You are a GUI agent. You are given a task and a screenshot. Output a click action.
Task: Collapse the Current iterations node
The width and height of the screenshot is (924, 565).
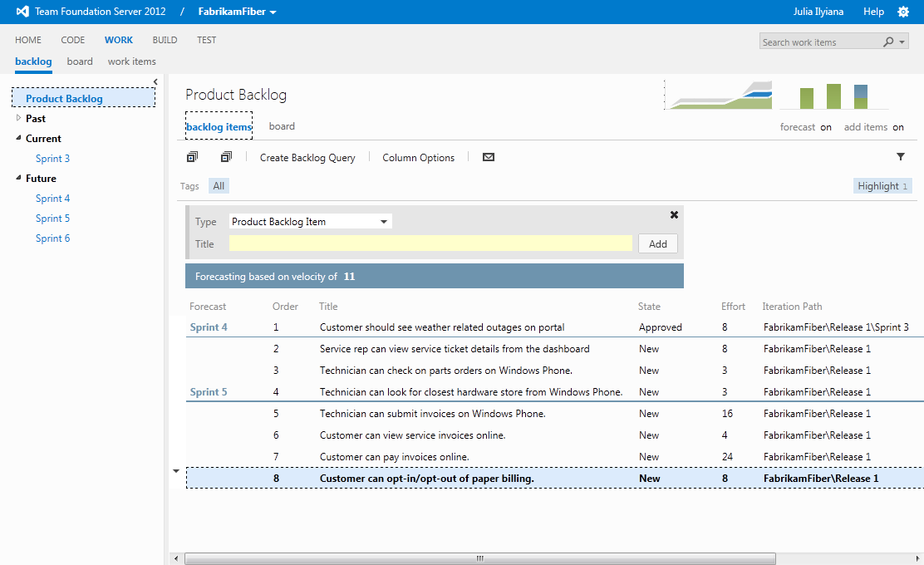pos(18,138)
